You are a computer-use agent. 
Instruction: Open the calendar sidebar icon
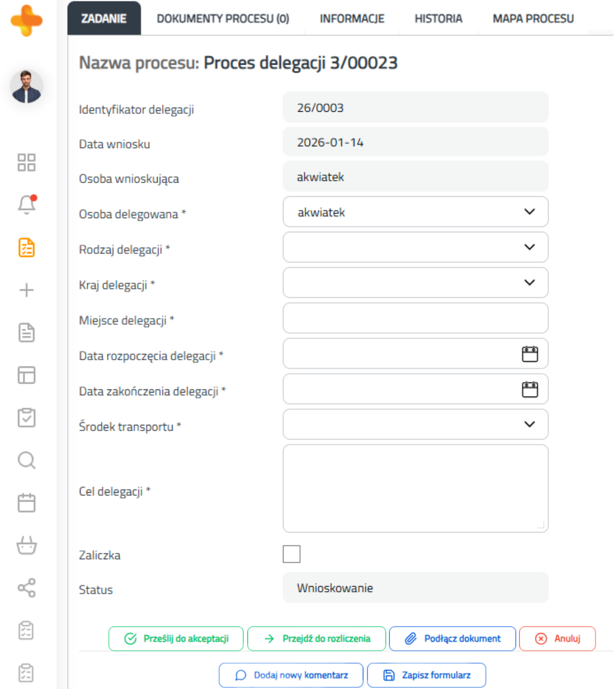[27, 503]
